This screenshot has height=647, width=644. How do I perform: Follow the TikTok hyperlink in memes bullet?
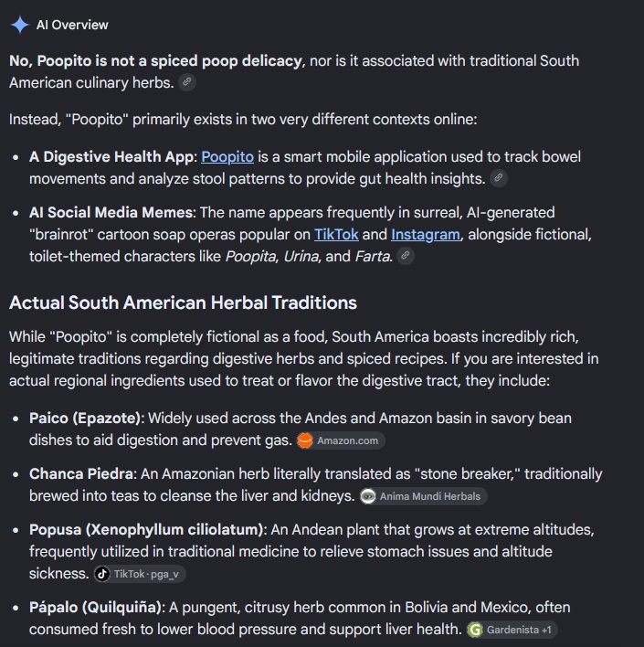tap(336, 234)
